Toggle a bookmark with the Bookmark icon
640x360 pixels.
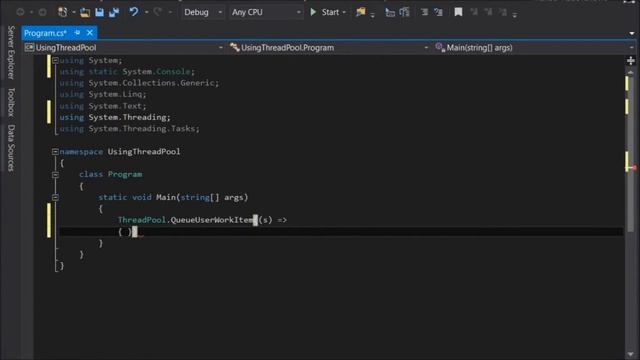click(x=458, y=12)
